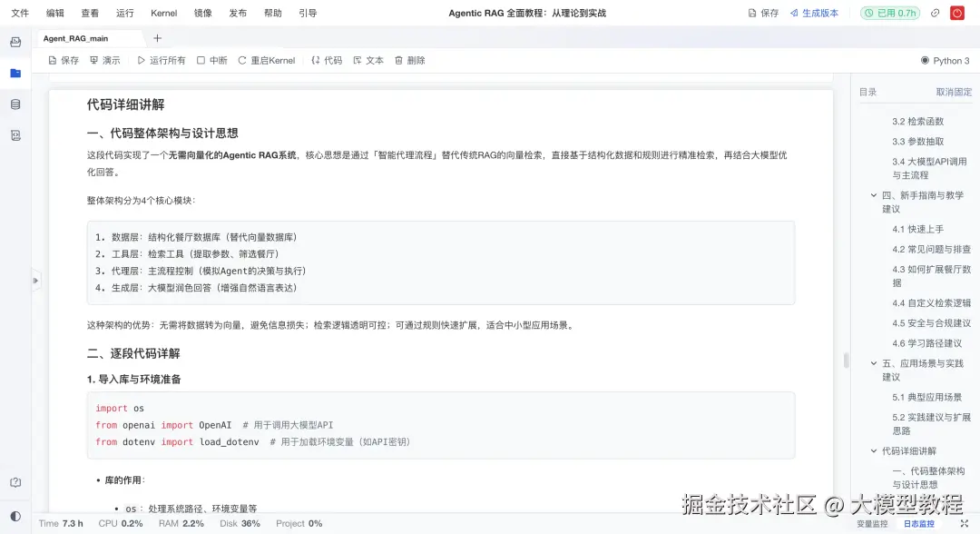Select the Agent_RAG_main tab

pos(75,38)
